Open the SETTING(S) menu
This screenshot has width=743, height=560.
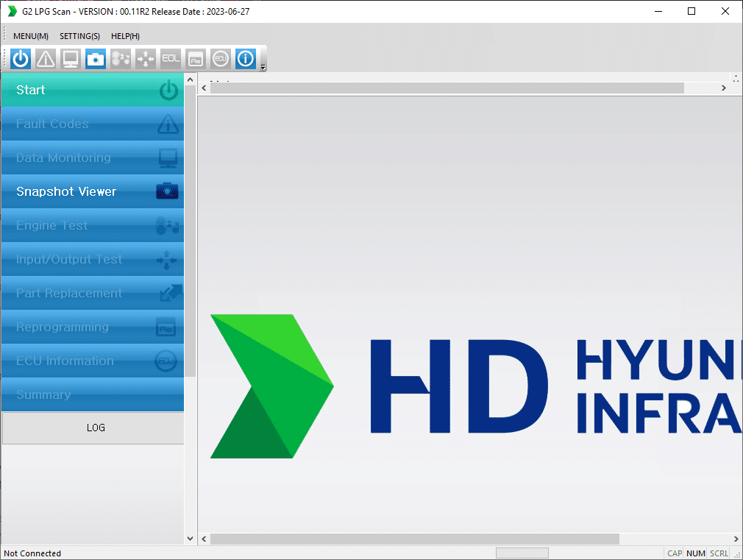79,36
